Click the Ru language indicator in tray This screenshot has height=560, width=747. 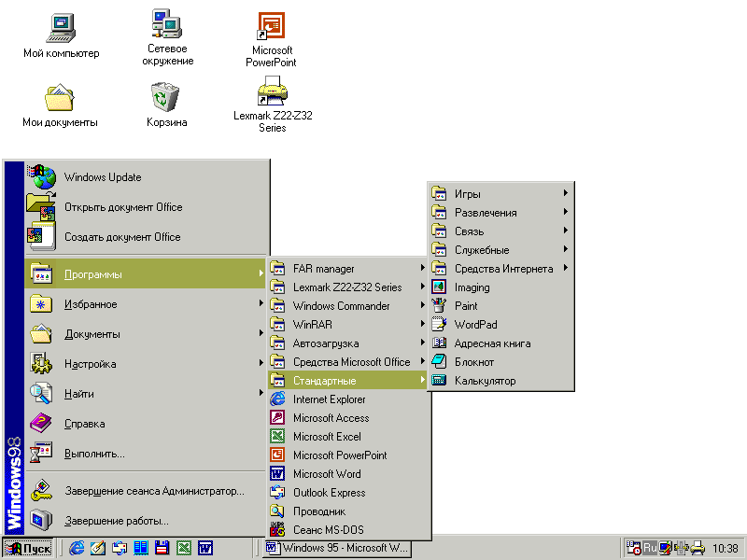pyautogui.click(x=650, y=548)
